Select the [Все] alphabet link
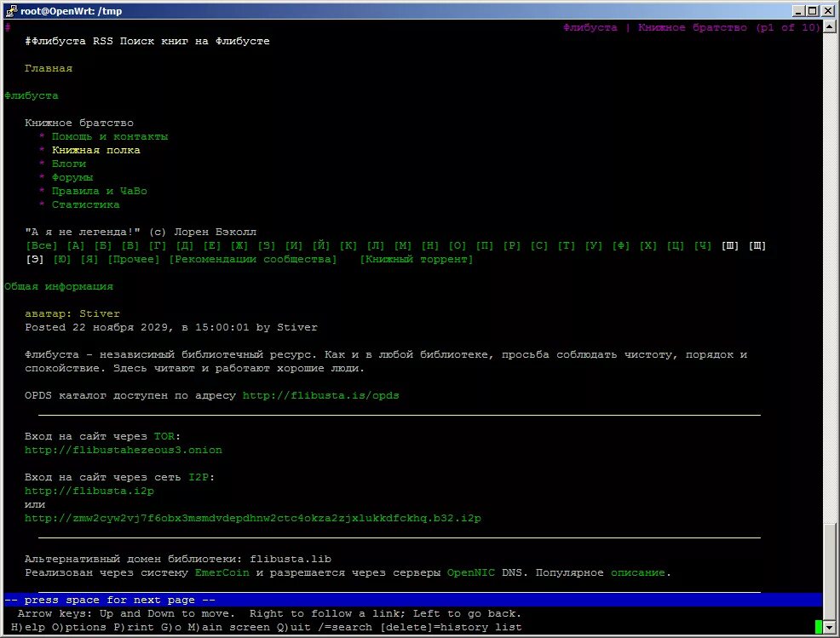Image resolution: width=840 pixels, height=638 pixels. coord(41,245)
